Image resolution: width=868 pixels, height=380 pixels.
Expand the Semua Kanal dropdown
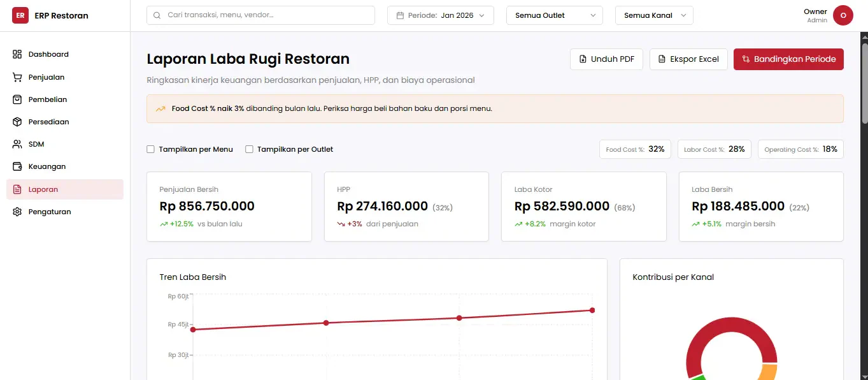pyautogui.click(x=654, y=15)
